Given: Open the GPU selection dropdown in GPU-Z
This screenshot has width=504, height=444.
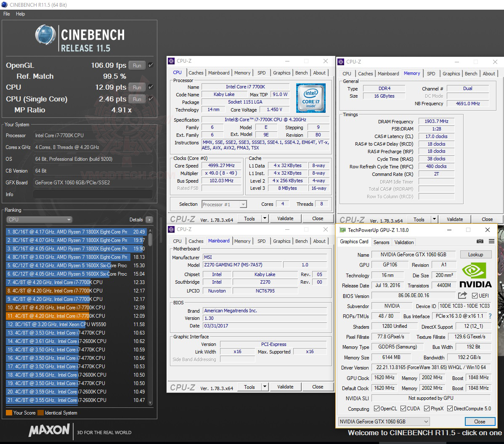Looking at the screenshot, I should (x=384, y=422).
